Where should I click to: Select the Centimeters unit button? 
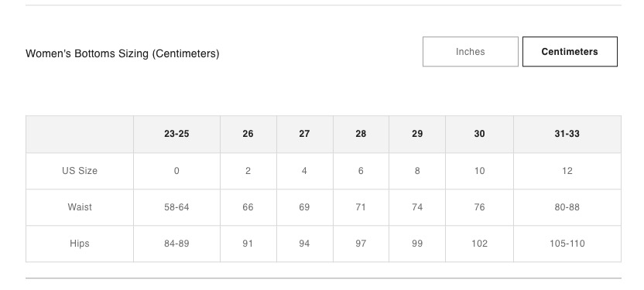pos(570,52)
